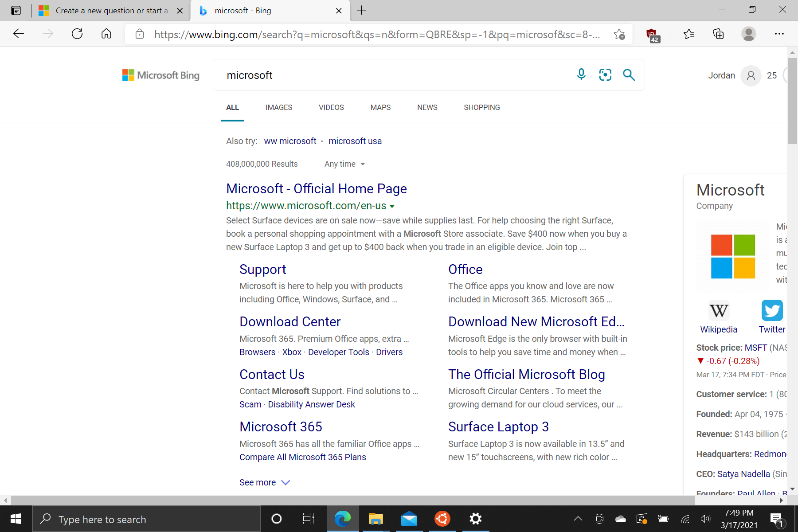Open the Ubuntu app on taskbar

442,519
